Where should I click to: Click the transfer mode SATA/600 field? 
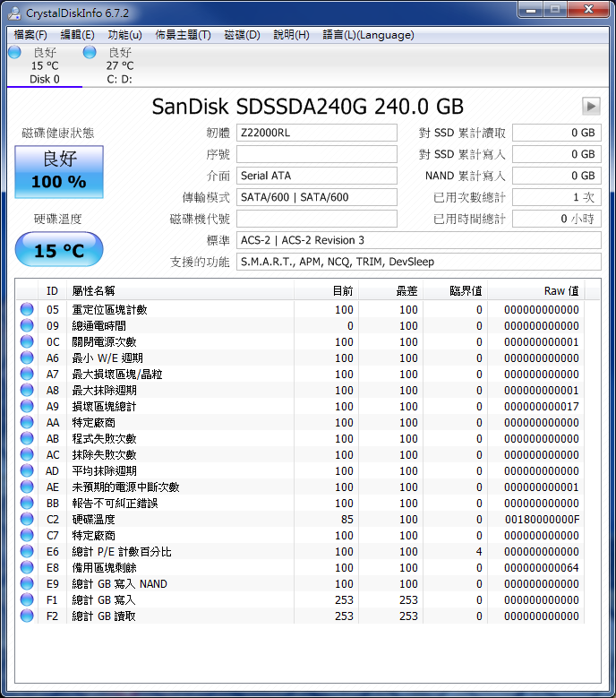(x=317, y=197)
